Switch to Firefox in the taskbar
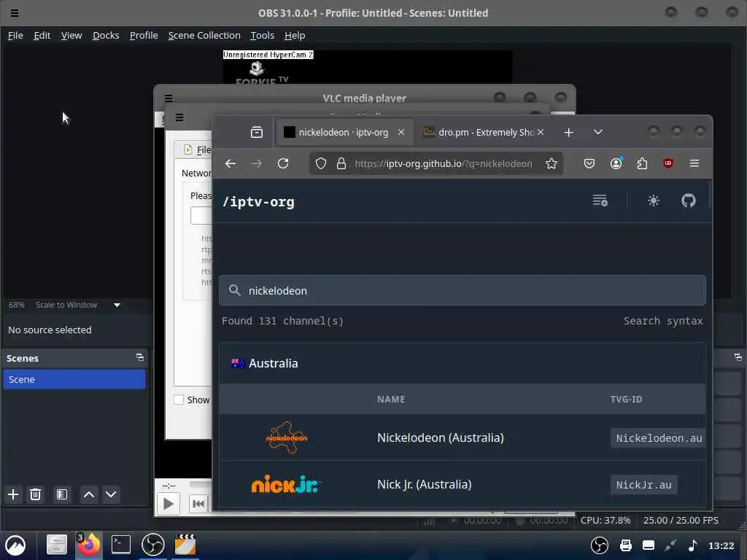The image size is (747, 560). (89, 544)
